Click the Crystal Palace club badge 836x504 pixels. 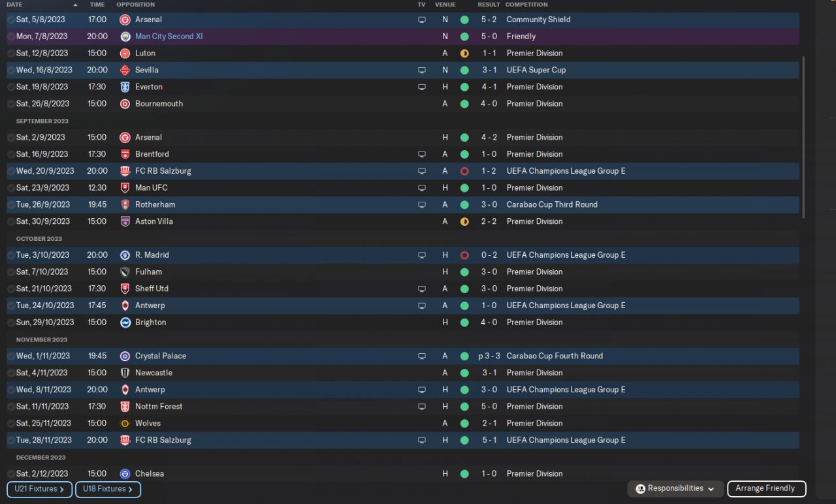125,356
